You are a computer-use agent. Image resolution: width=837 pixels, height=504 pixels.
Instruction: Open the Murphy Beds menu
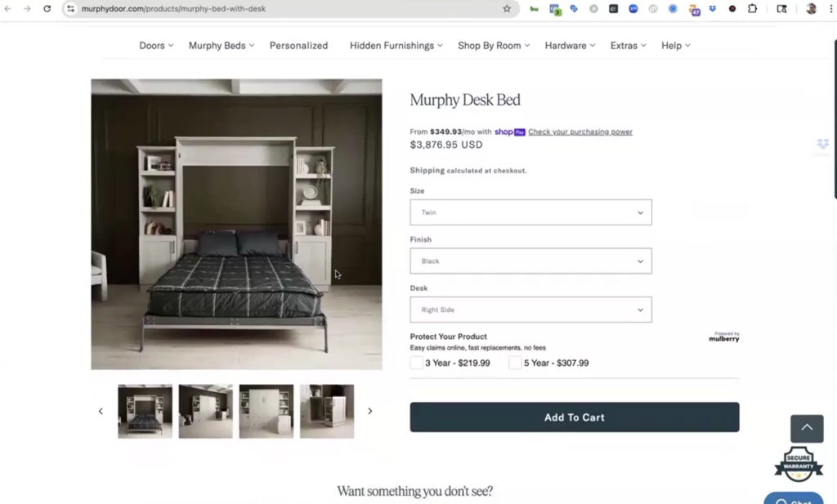217,46
